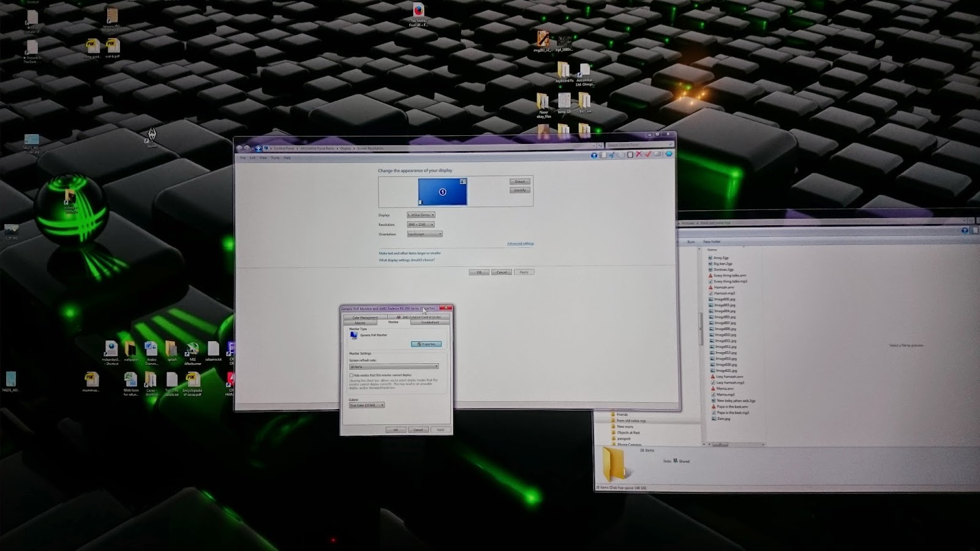Switch to the Troubleshoot tab
The image size is (980, 551).
(430, 323)
